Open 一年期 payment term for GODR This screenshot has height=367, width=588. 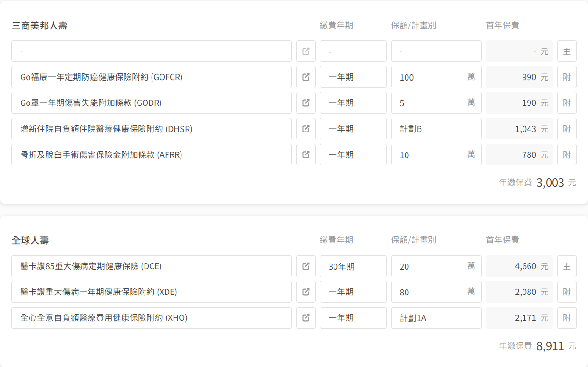tap(353, 103)
